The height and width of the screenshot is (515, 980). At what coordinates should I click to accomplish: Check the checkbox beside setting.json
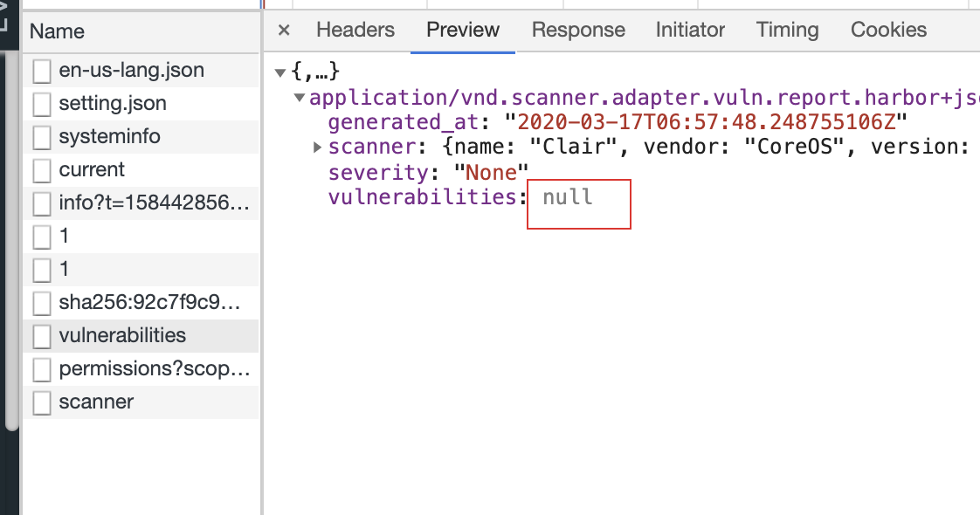[x=40, y=104]
